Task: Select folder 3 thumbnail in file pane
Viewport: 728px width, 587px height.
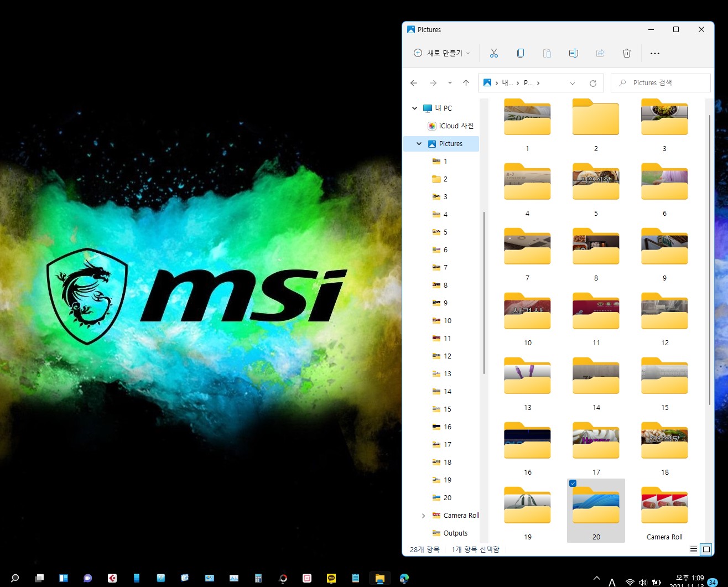Action: click(664, 117)
